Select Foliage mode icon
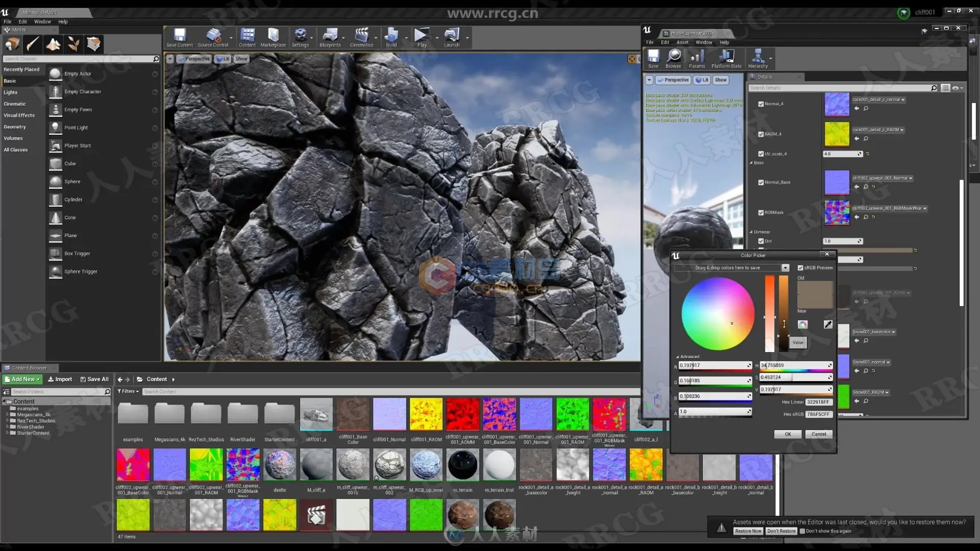The height and width of the screenshot is (551, 980). coord(73,44)
